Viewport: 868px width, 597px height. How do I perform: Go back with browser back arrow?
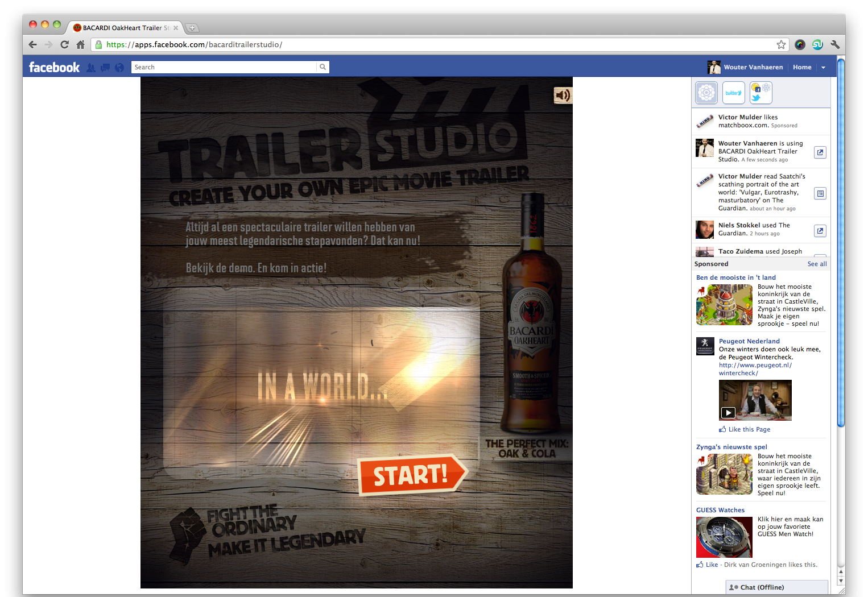coord(32,44)
